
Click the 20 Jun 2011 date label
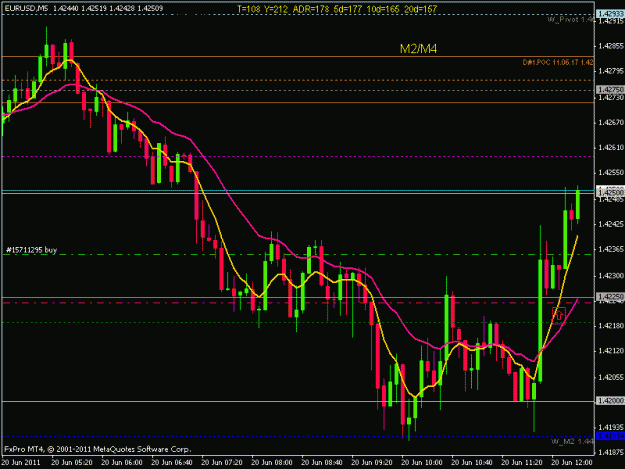tap(21, 463)
